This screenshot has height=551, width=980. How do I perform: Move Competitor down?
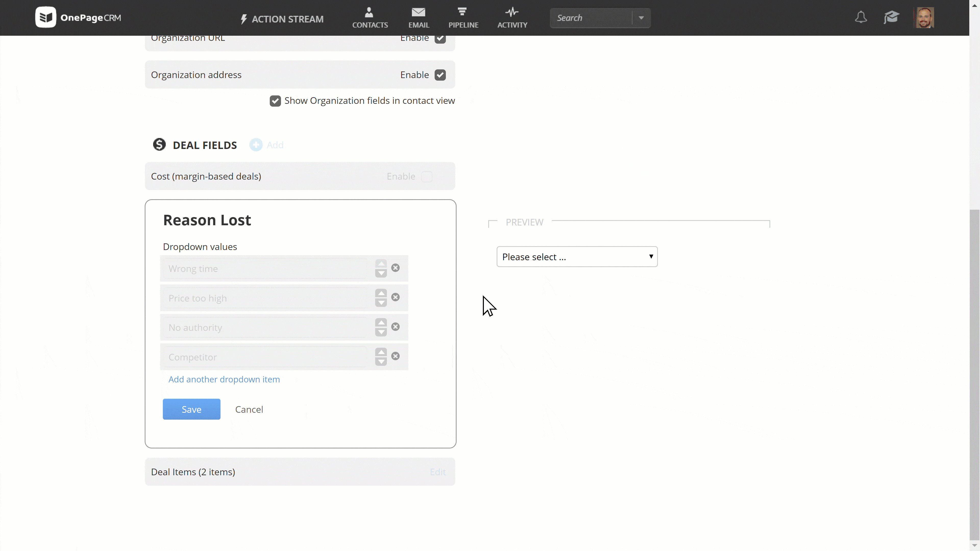point(381,362)
